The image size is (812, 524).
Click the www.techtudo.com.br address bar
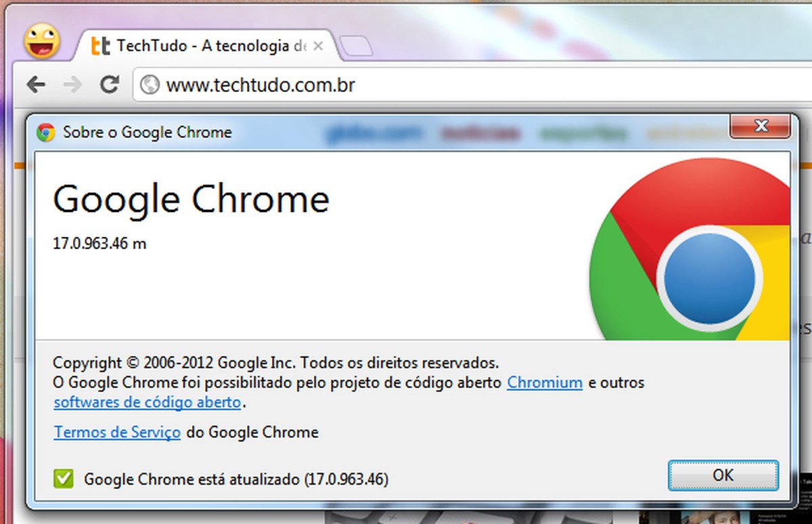click(x=474, y=85)
